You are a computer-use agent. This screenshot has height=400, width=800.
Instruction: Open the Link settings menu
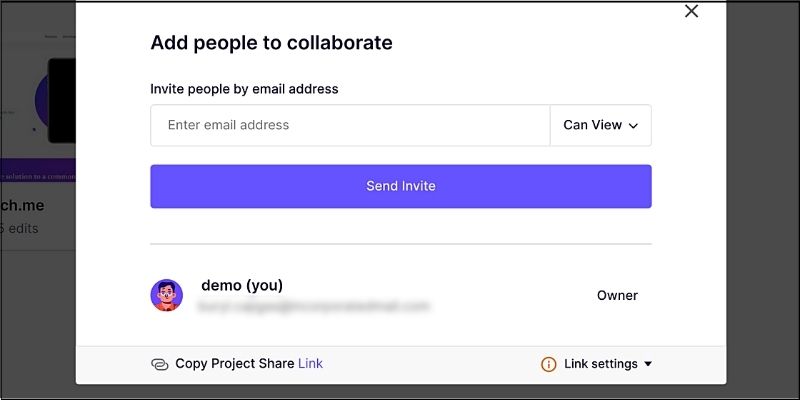[600, 364]
